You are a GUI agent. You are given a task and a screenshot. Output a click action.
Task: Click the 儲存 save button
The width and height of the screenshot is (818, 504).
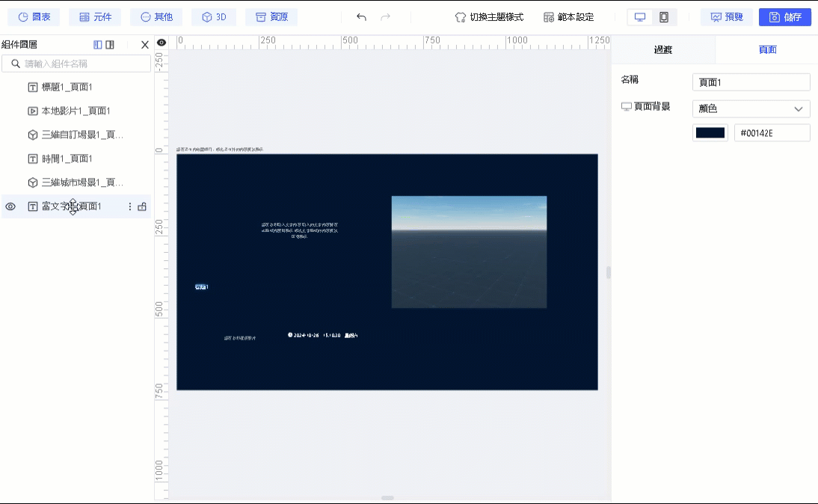pos(785,17)
